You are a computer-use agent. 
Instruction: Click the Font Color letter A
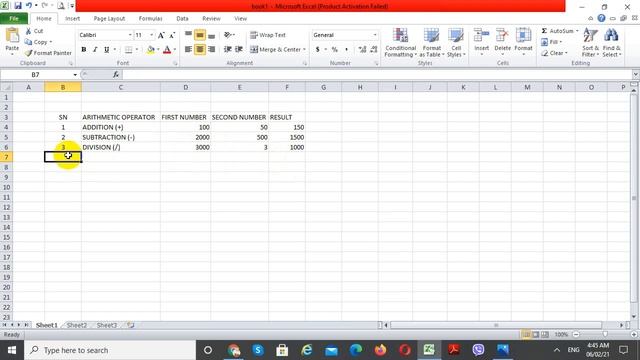tap(167, 50)
